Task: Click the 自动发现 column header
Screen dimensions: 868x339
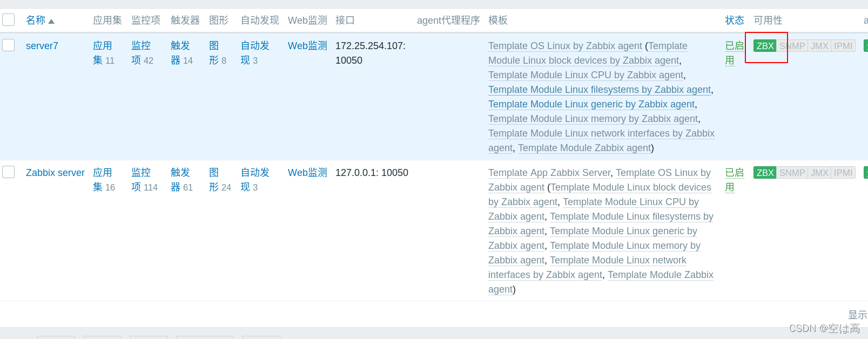Action: pyautogui.click(x=260, y=21)
